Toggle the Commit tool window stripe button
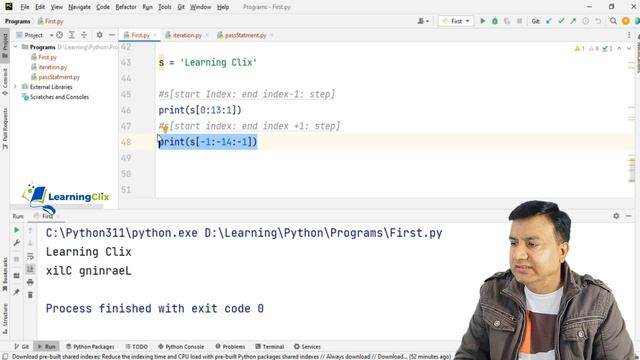The height and width of the screenshot is (360, 640). pos(5,82)
